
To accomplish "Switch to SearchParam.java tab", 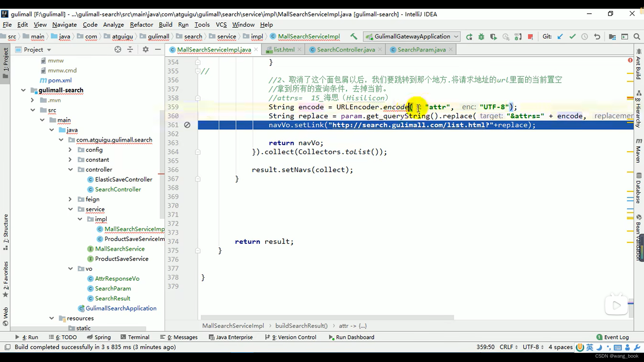I will coord(422,50).
